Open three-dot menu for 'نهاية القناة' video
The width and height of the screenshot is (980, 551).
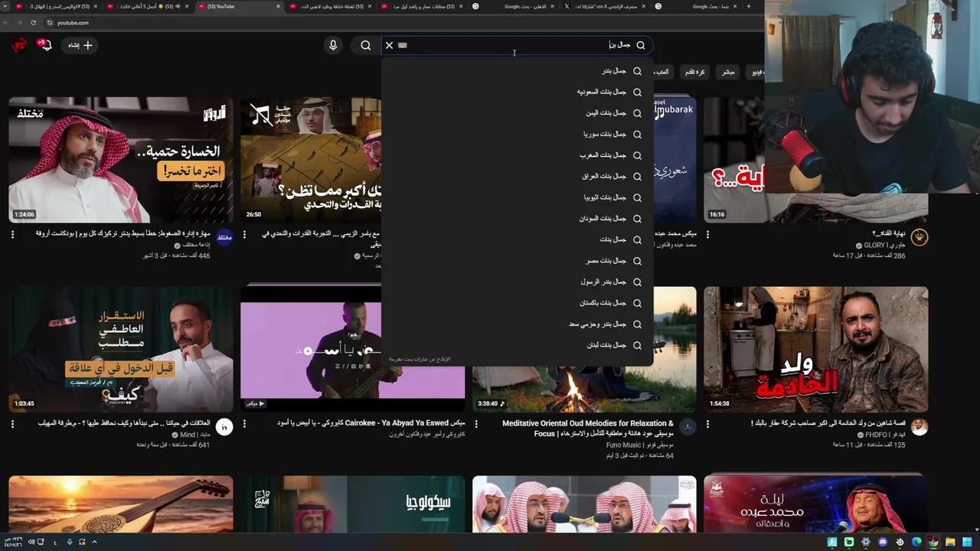[707, 234]
